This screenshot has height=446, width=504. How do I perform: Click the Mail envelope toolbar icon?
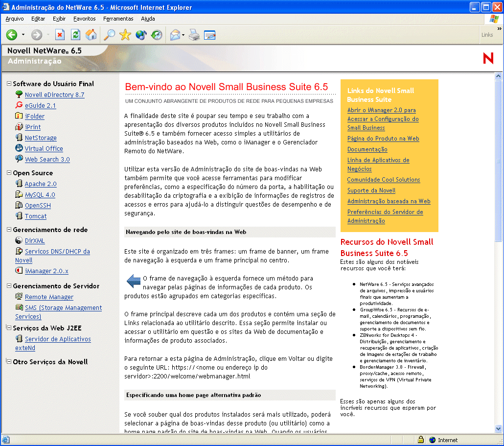click(175, 35)
